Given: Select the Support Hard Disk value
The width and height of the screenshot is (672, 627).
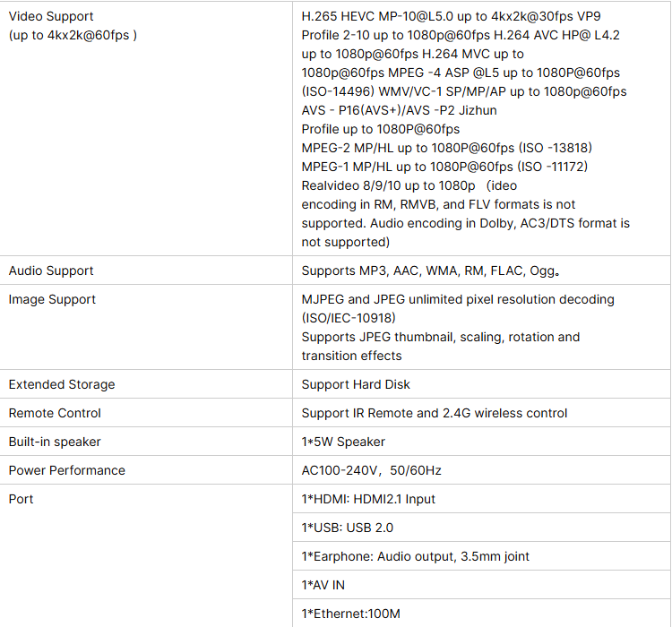Looking at the screenshot, I should 356,384.
